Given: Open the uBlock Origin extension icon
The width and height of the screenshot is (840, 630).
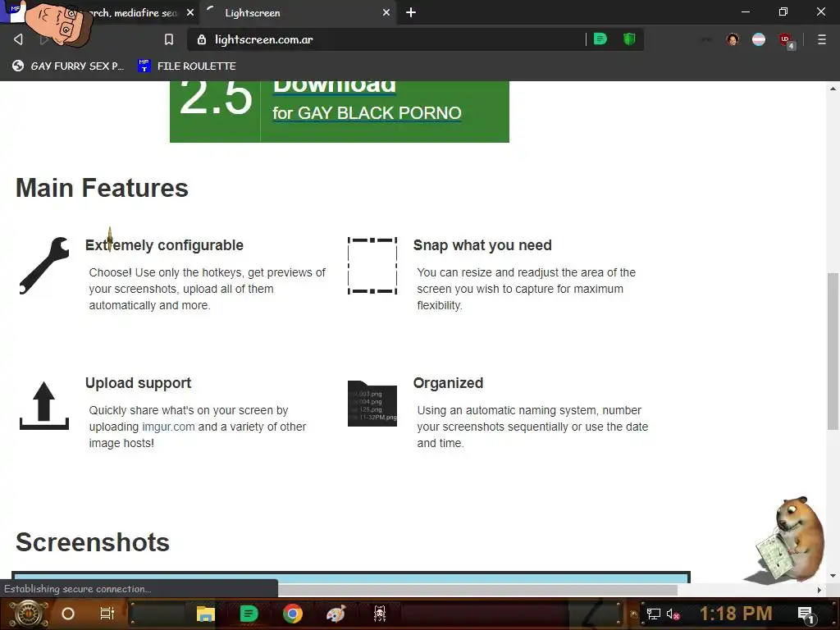Looking at the screenshot, I should (x=786, y=41).
